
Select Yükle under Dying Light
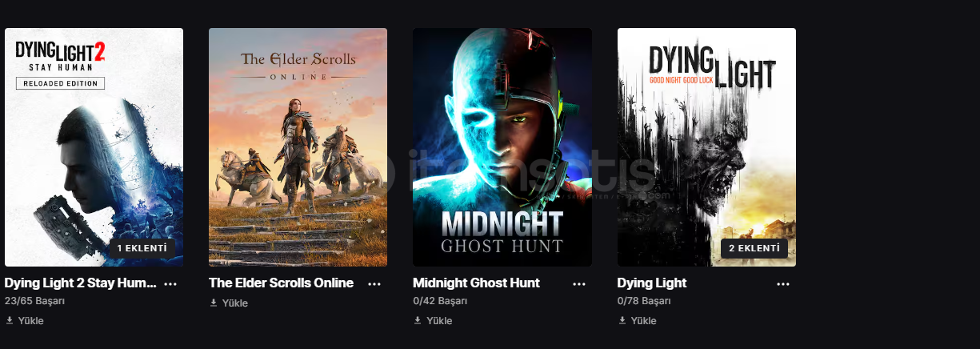pyautogui.click(x=644, y=320)
